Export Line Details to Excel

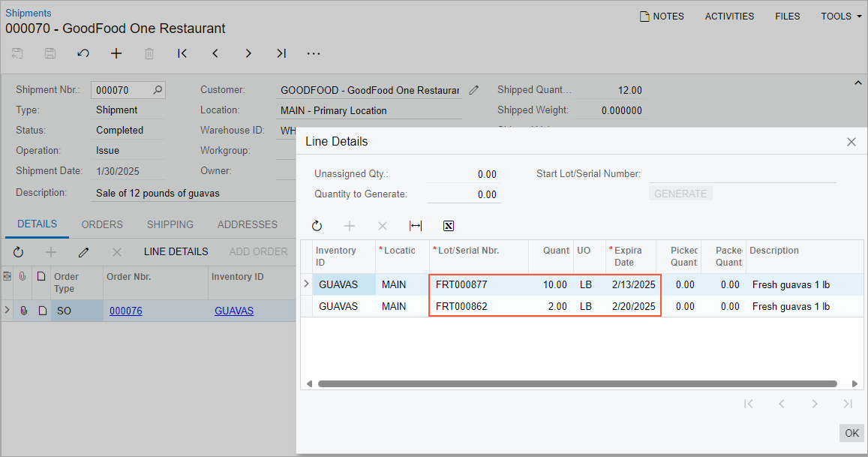449,226
